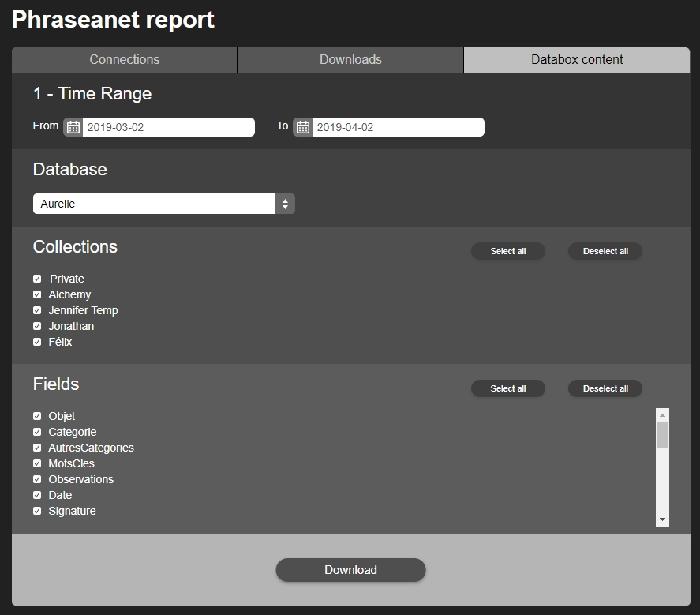Click Deselect all for Collections
Screen dimensions: 700x615
tap(605, 251)
